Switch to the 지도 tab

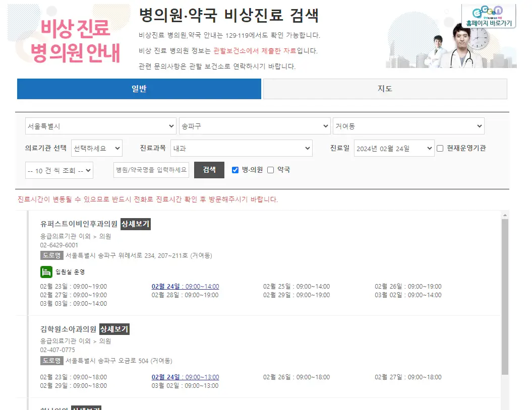(x=384, y=89)
